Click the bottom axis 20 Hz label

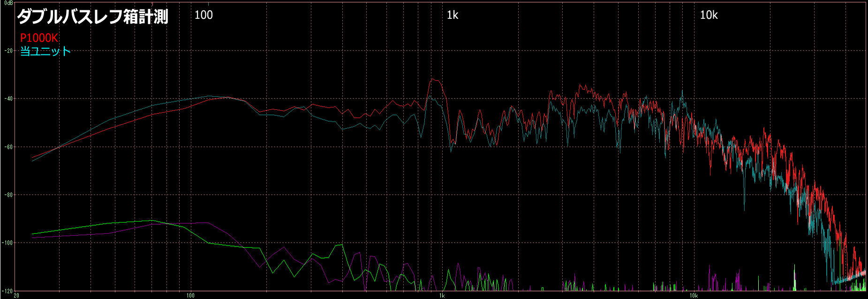coord(16,296)
